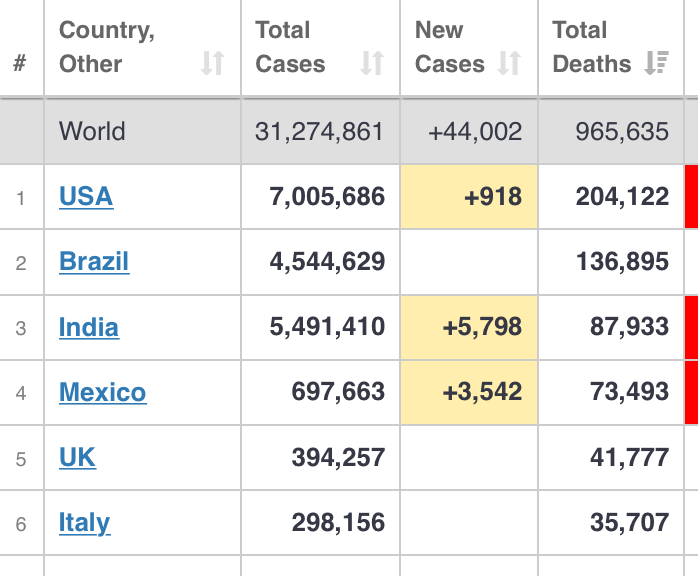Viewport: 698px width, 576px height.
Task: Click the Country, Other header text
Action: click(107, 47)
